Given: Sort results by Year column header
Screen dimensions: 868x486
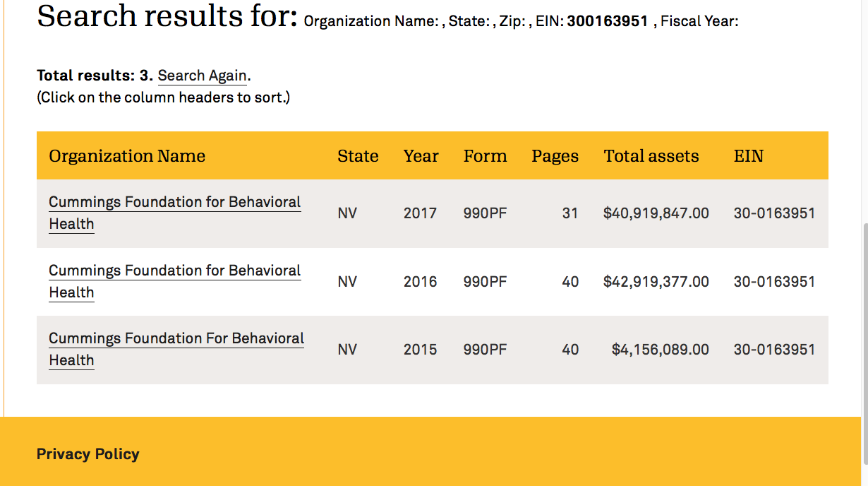Looking at the screenshot, I should tap(421, 156).
